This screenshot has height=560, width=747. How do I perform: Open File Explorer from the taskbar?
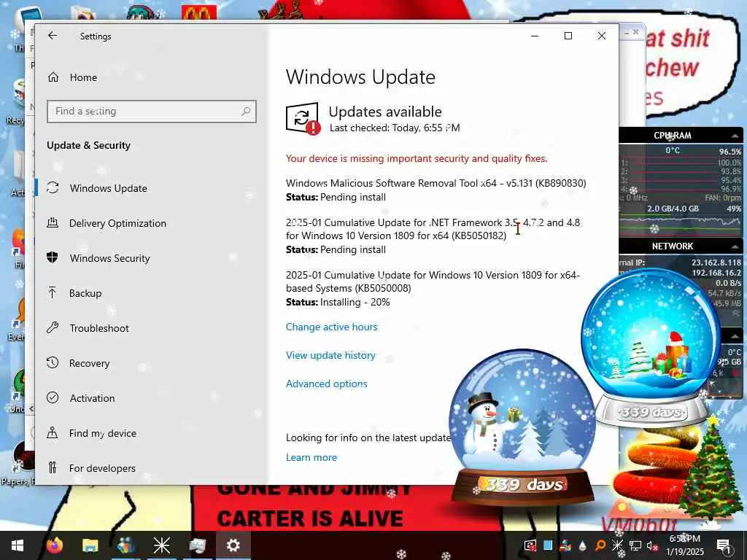[x=90, y=545]
